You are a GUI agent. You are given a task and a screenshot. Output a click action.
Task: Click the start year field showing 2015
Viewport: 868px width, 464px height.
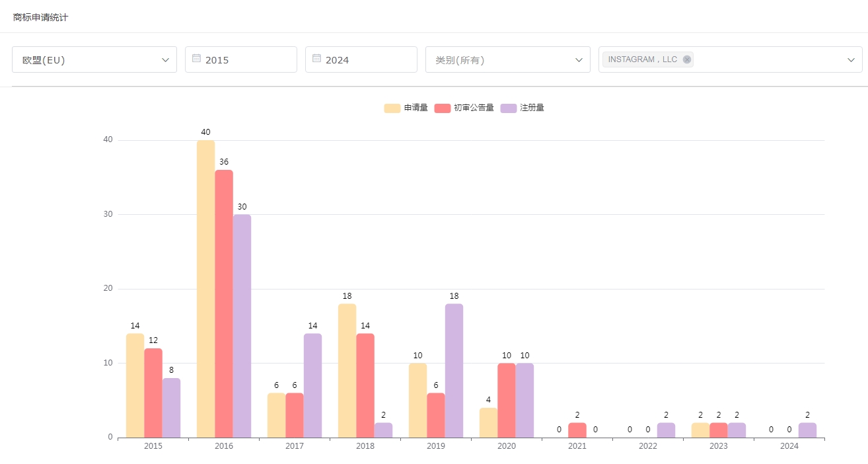[244, 59]
